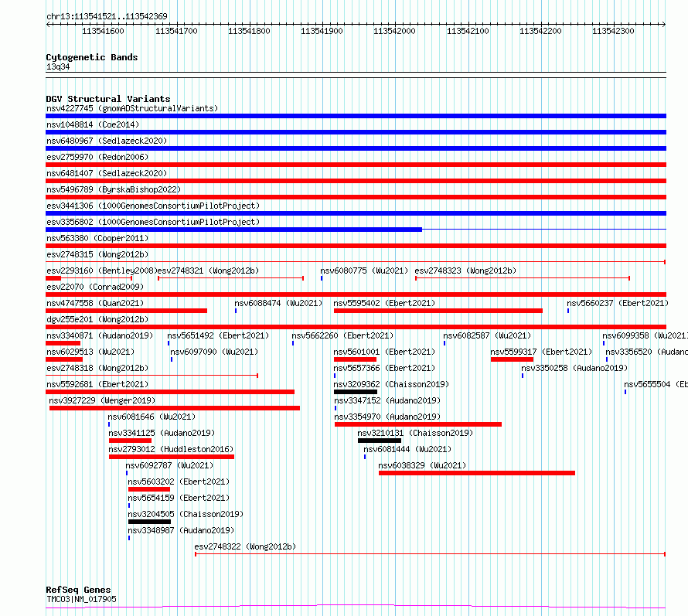Click the esv3441306 1000Genomes variant label
Viewport: 688px width, 616px height.
pyautogui.click(x=153, y=206)
